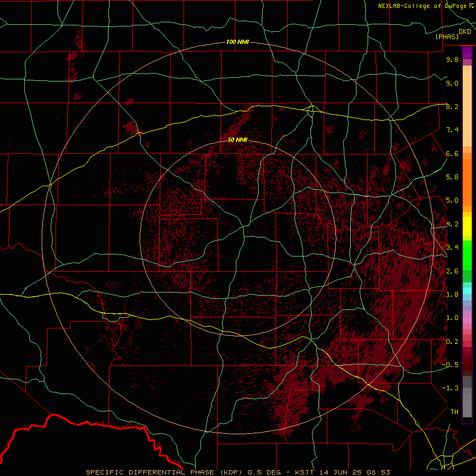Click the 3.4 scale value
This screenshot has height=476, width=476.
(452, 248)
